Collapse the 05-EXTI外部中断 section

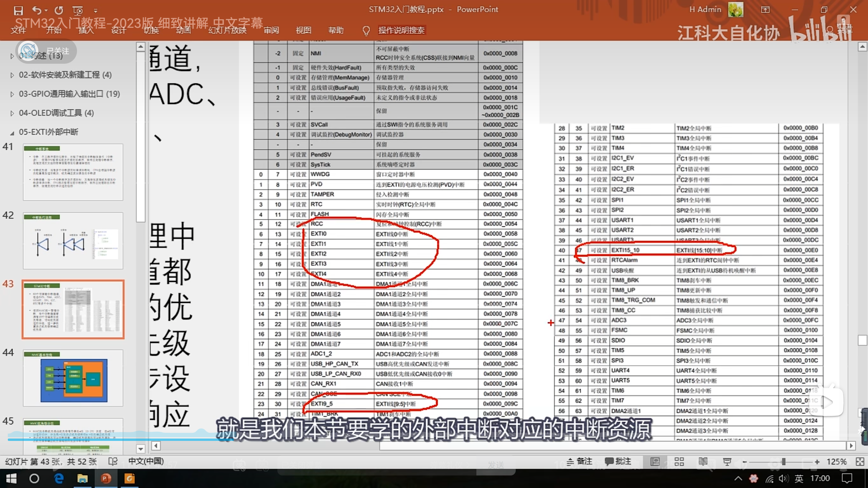point(12,133)
